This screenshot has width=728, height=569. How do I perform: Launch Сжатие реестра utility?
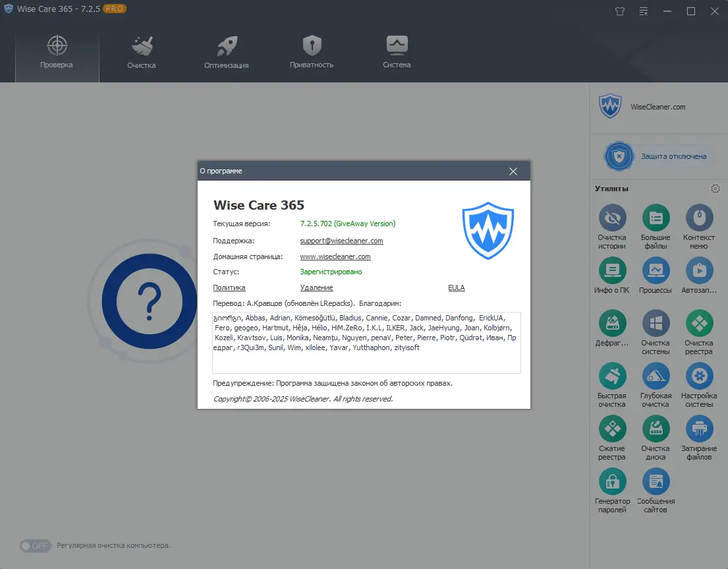point(612,438)
